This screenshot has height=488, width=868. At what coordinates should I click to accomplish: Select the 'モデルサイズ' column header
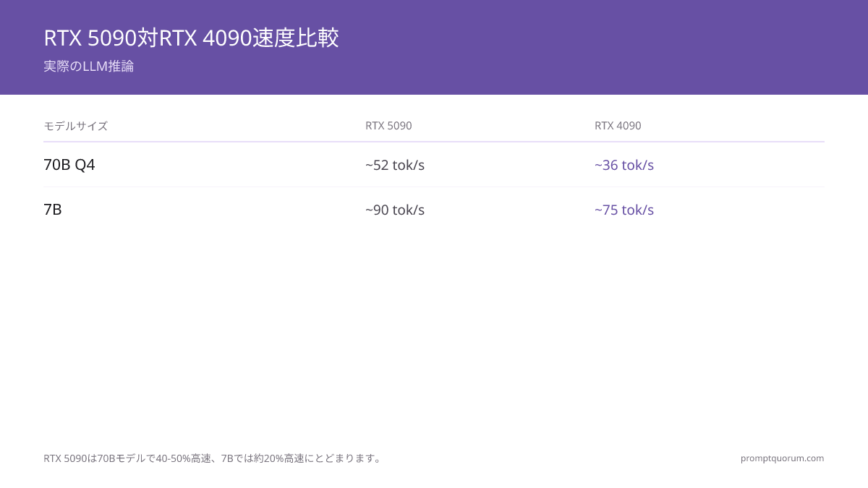(x=75, y=126)
